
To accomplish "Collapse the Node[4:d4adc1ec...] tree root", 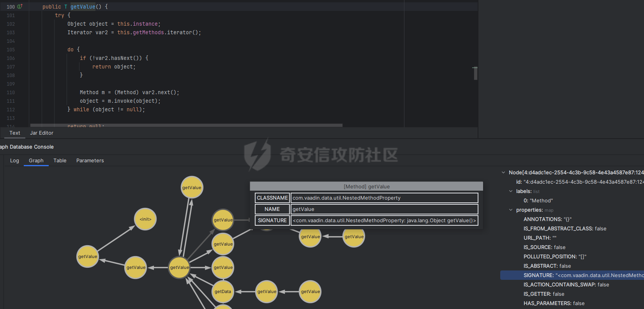I will 503,172.
